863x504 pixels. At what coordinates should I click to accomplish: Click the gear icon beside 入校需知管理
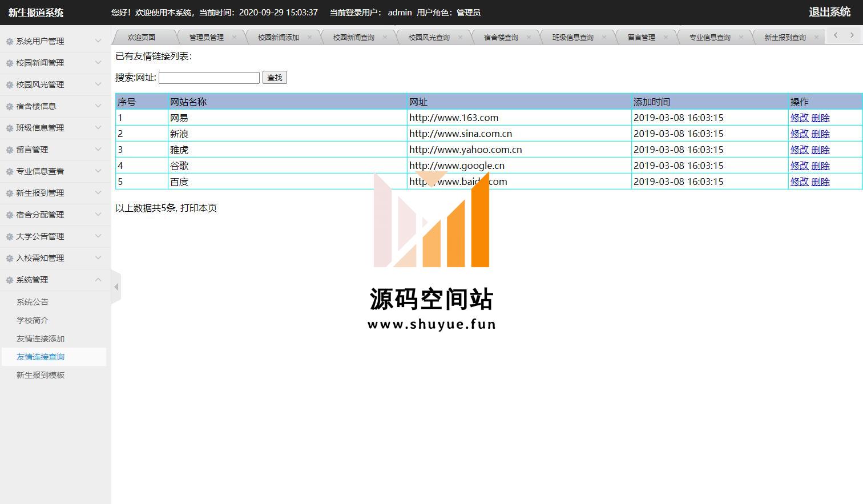pos(10,258)
